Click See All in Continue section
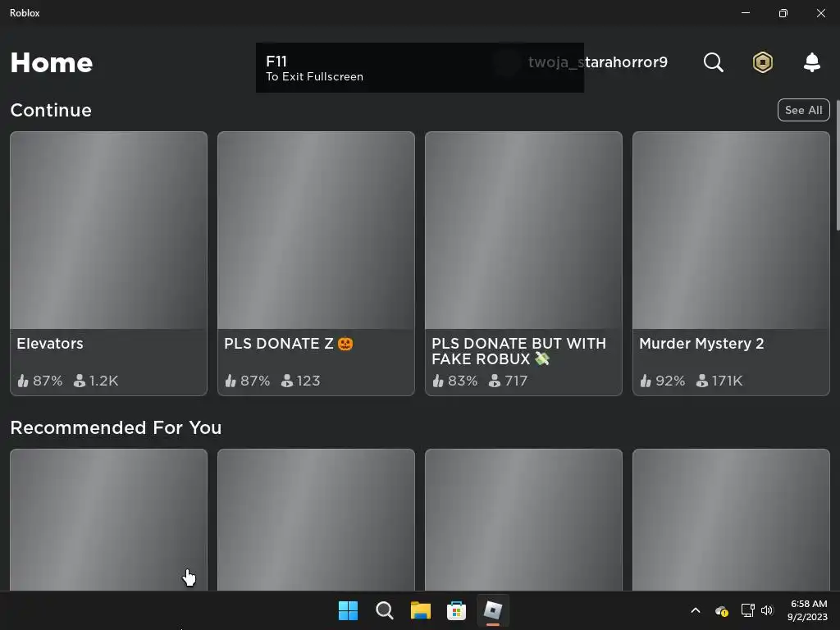This screenshot has height=630, width=840. tap(803, 110)
